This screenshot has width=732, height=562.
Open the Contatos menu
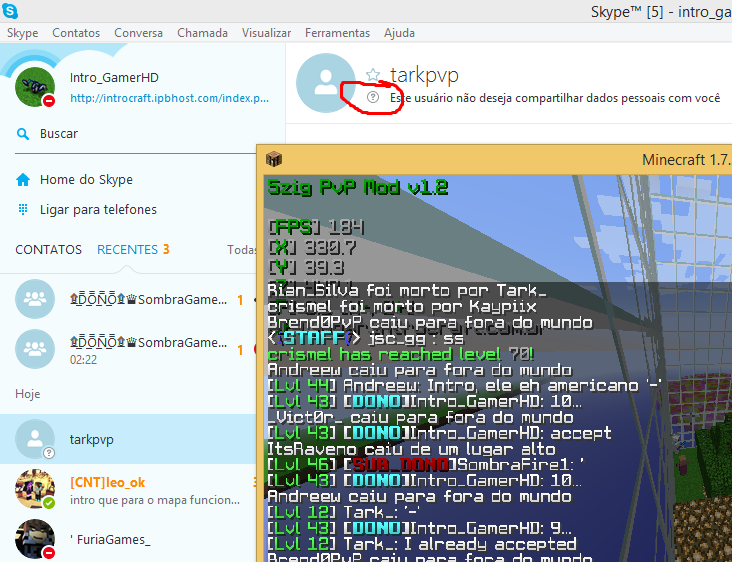click(76, 33)
